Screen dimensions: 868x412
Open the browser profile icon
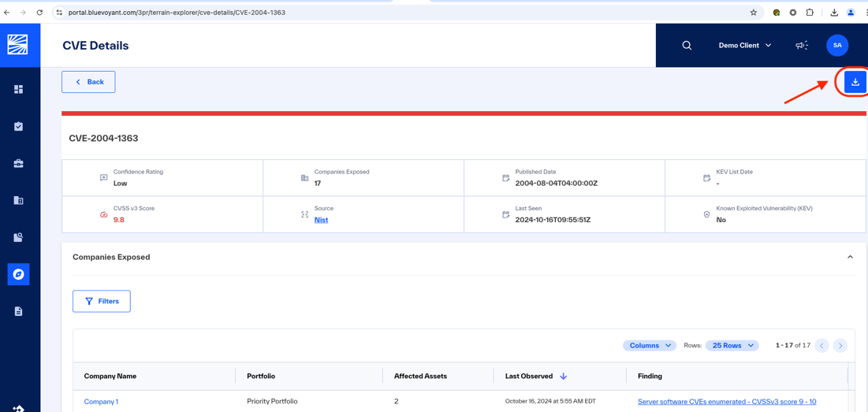(x=851, y=12)
